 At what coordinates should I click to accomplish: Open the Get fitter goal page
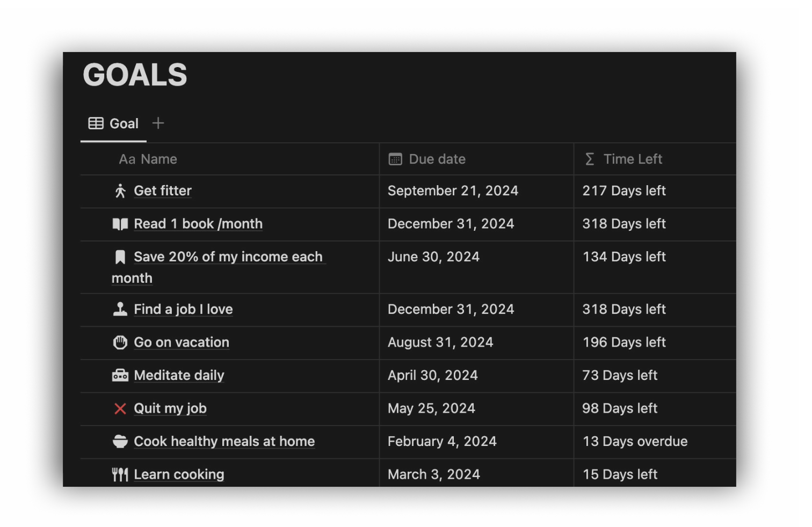(x=163, y=191)
